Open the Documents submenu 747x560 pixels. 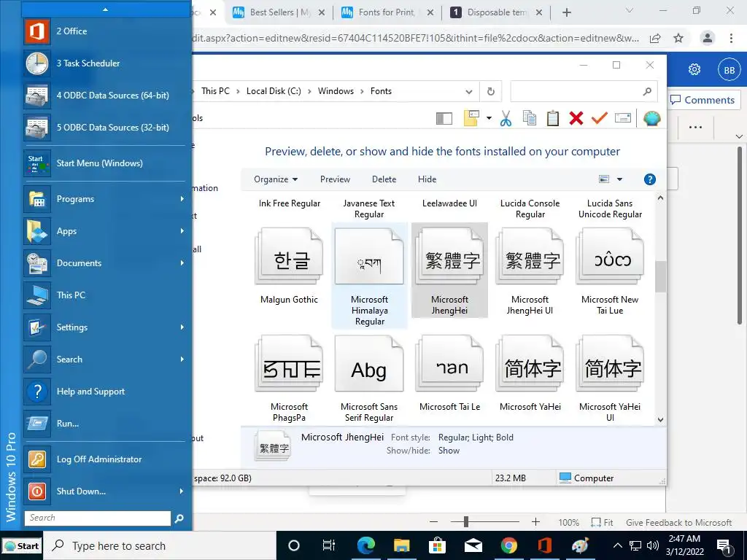point(107,262)
